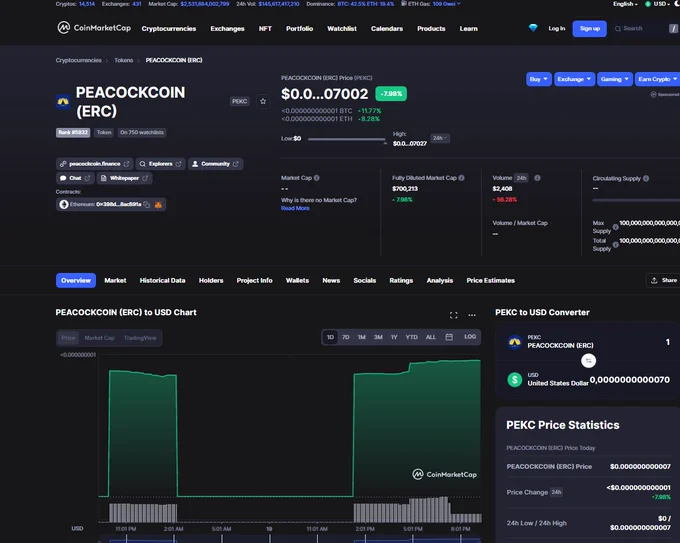Select the ALL chart range

point(431,337)
